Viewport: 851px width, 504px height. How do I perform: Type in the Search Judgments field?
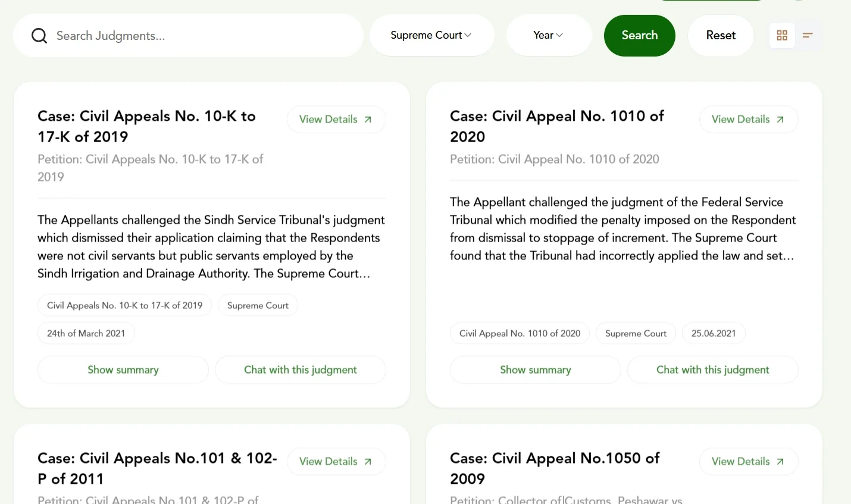click(202, 36)
